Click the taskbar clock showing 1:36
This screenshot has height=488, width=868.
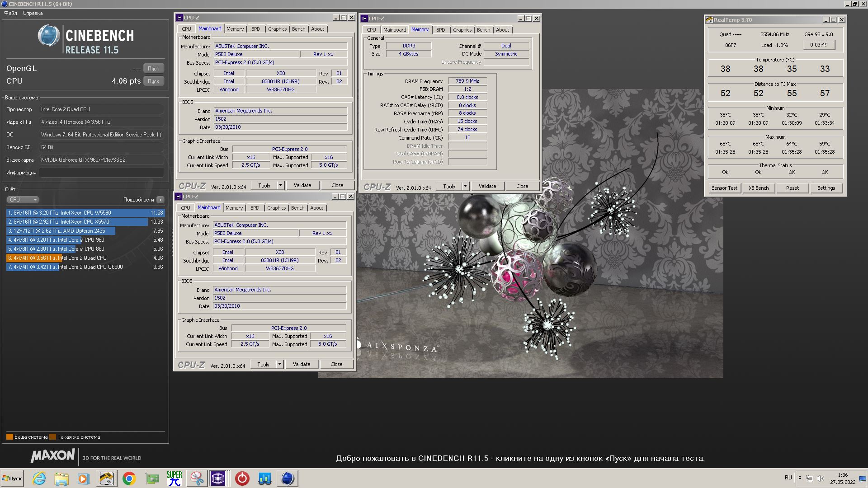point(842,479)
